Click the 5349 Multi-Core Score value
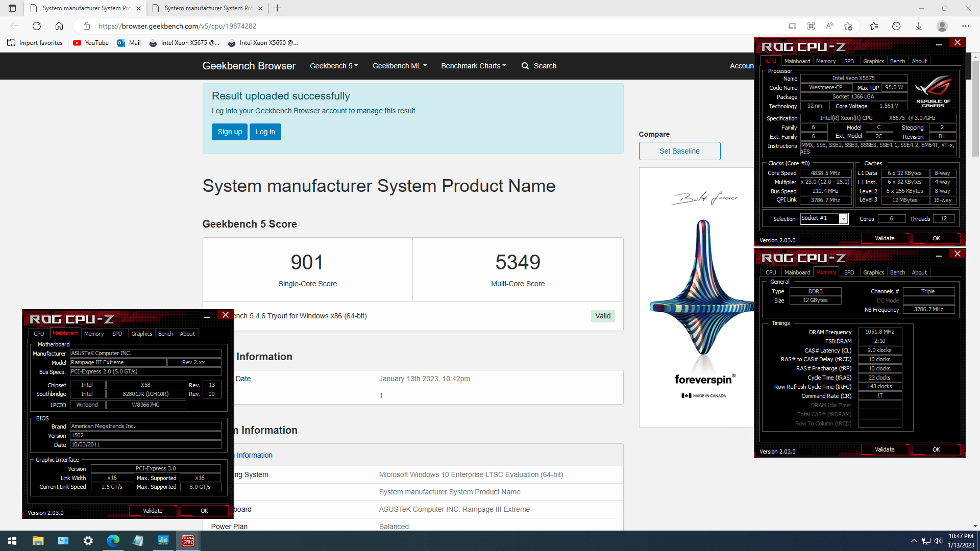980x551 pixels. [x=518, y=262]
